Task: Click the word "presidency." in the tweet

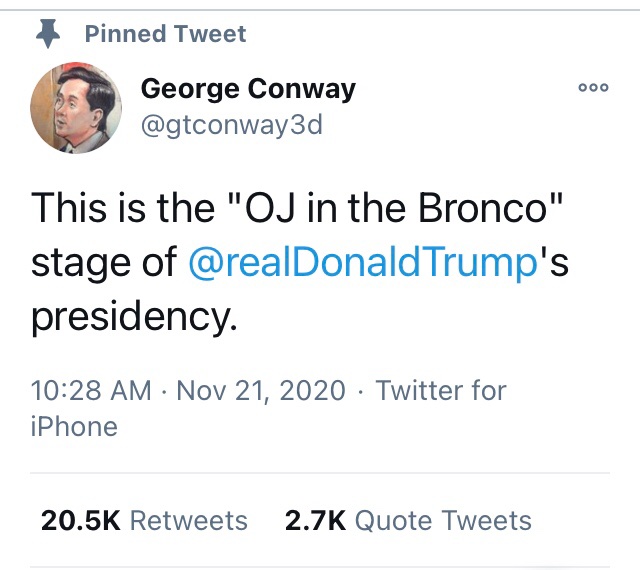Action: click(135, 317)
